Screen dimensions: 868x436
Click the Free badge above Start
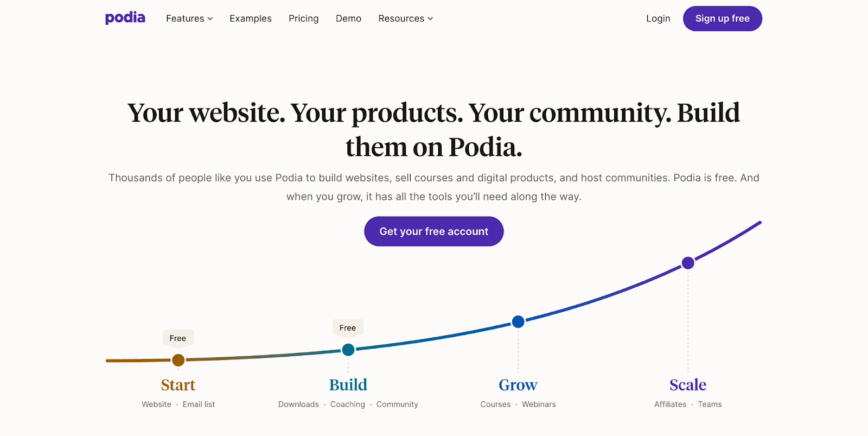point(178,338)
